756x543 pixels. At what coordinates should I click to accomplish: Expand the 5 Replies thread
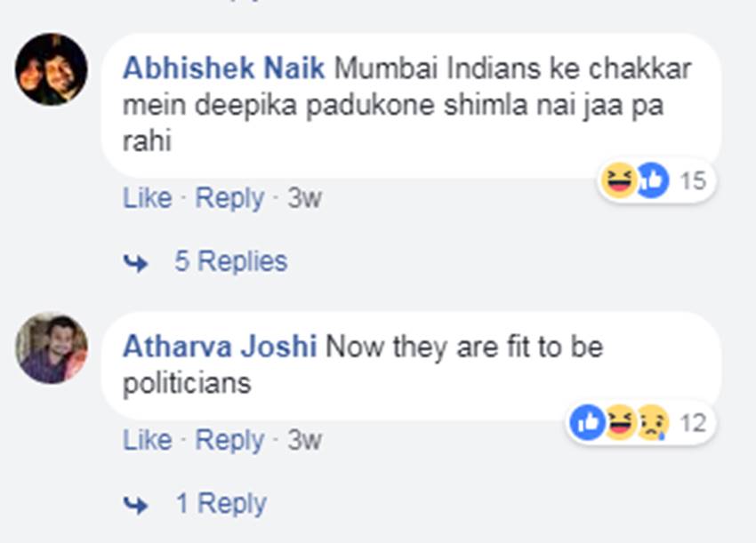[x=230, y=261]
